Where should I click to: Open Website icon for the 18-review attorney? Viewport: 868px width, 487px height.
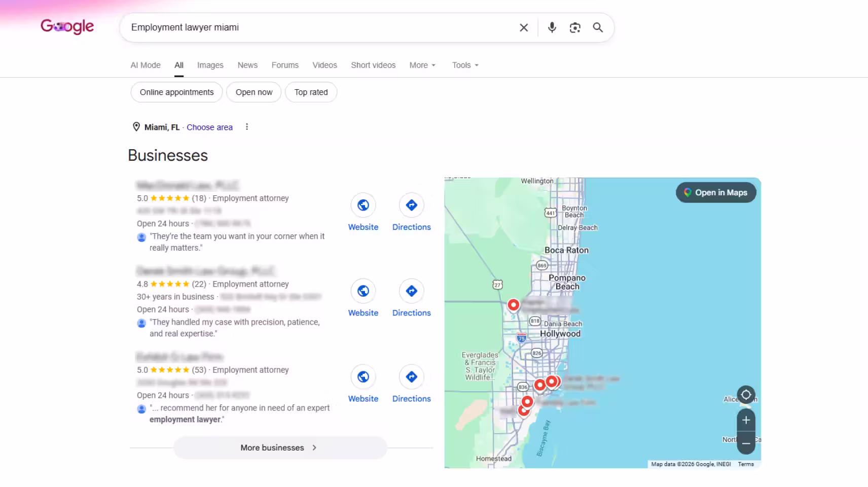coord(363,205)
